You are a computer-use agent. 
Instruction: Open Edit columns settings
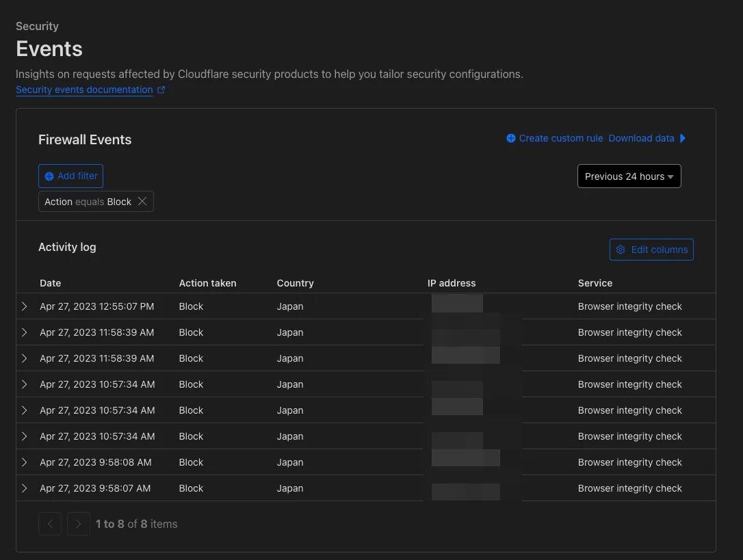(x=651, y=250)
